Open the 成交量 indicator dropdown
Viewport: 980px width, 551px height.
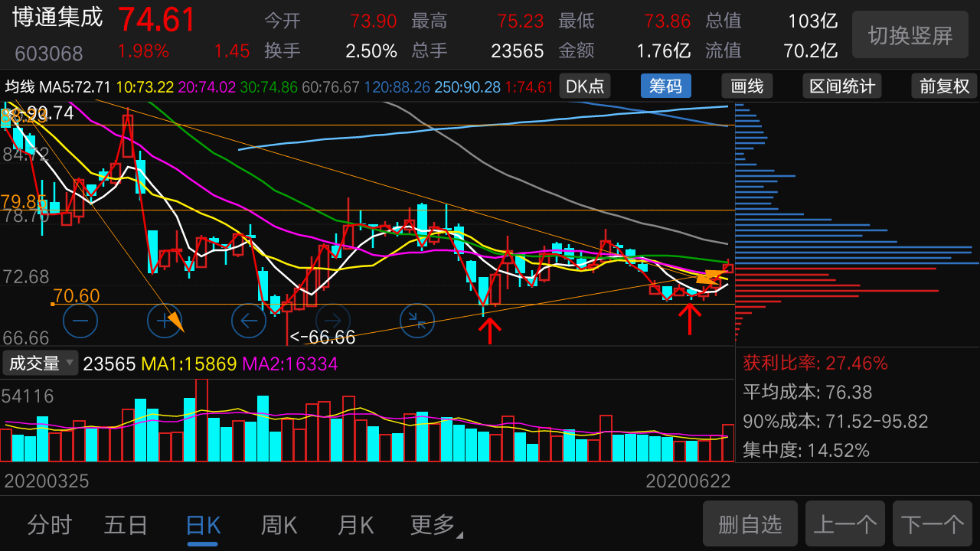coord(41,364)
